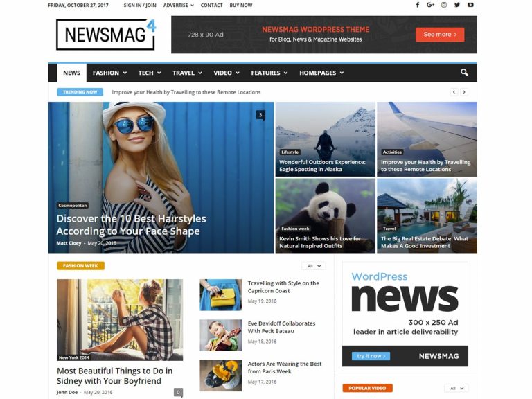Click the date 'May 19, 2016'

(262, 301)
